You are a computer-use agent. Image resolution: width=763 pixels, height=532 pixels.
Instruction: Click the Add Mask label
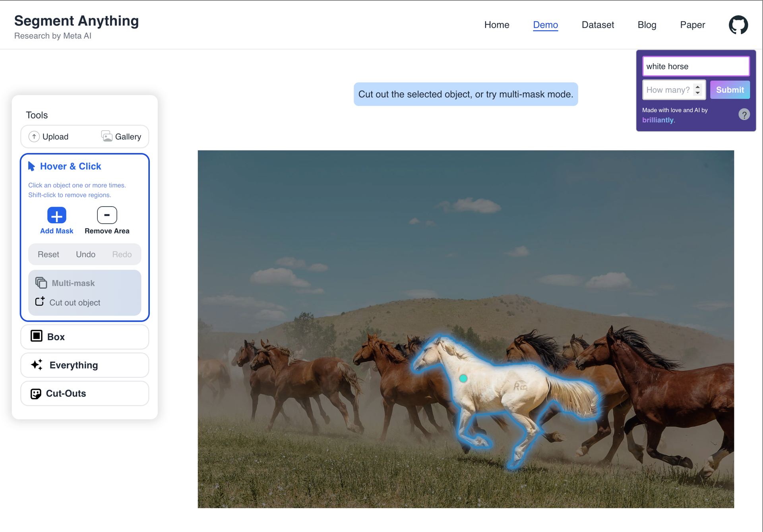pyautogui.click(x=56, y=231)
